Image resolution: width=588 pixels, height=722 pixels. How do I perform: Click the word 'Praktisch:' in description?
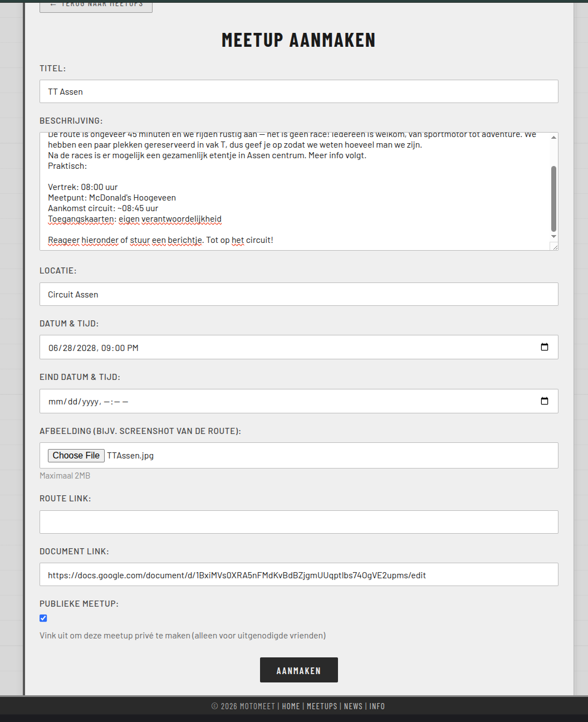coord(67,166)
